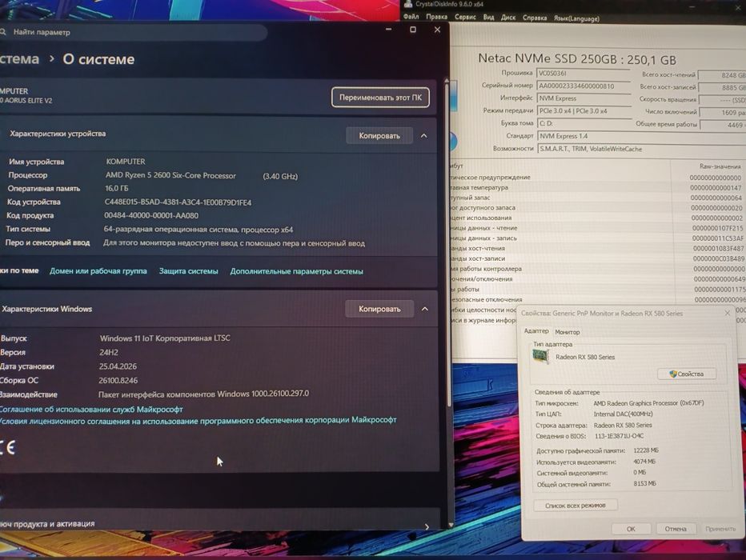Image resolution: width=746 pixels, height=560 pixels.
Task: Click the version value 24H2
Action: coord(109,353)
